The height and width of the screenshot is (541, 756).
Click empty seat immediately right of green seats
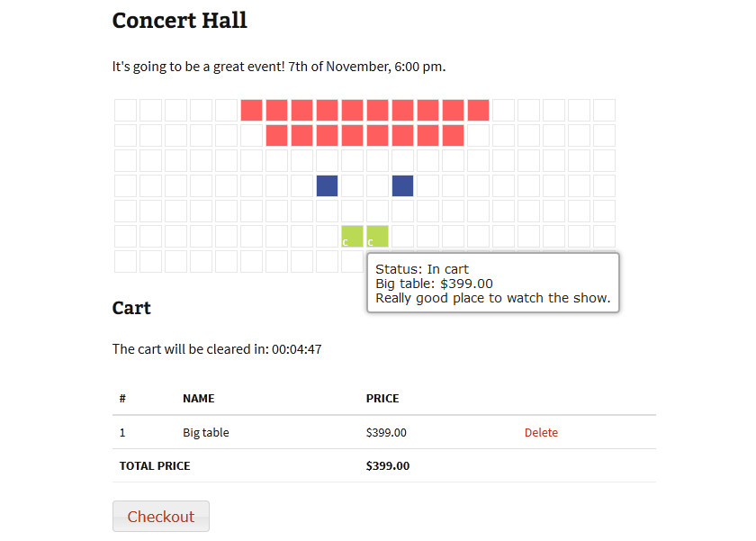pos(402,236)
